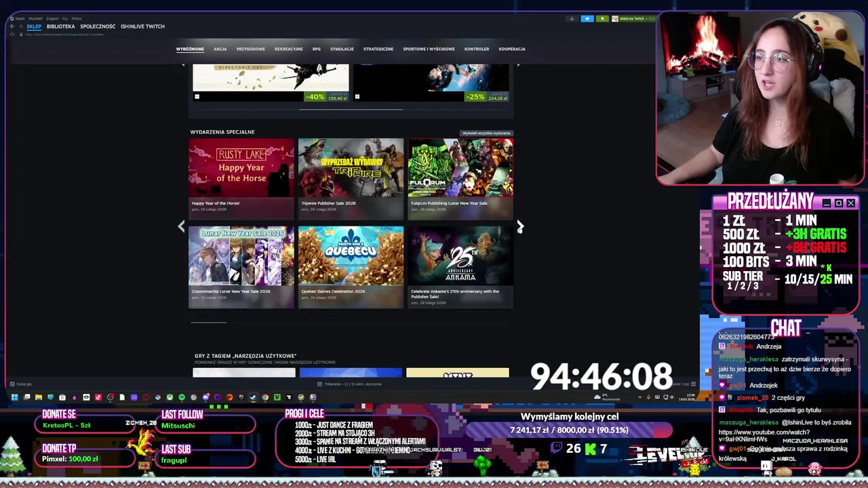Image resolution: width=868 pixels, height=488 pixels.
Task: Click the Steam taskbar icon
Action: (x=252, y=397)
